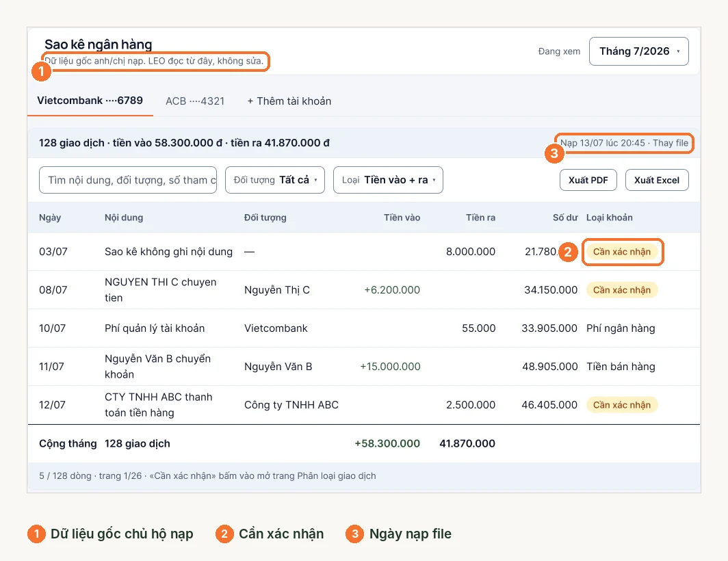728x561 pixels.
Task: Expand the Đối tượng filter dropdown
Action: click(x=275, y=180)
